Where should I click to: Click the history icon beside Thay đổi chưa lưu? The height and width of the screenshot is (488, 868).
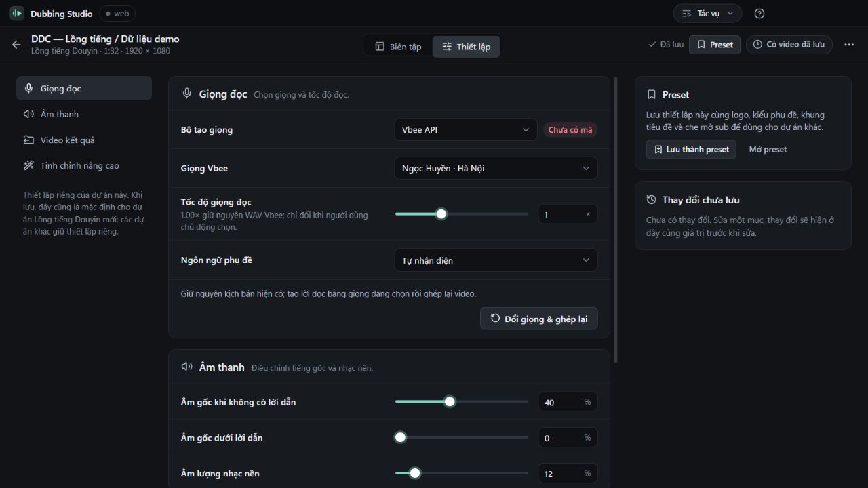pos(652,200)
